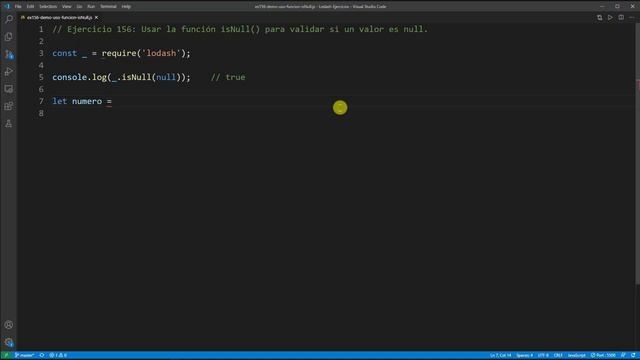This screenshot has width=640, height=360.
Task: Split the editor to the right
Action: pos(621,18)
